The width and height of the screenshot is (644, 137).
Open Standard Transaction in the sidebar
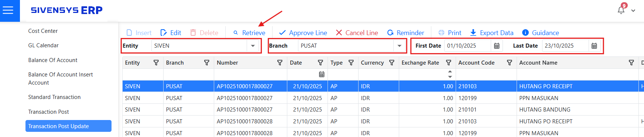[54, 97]
